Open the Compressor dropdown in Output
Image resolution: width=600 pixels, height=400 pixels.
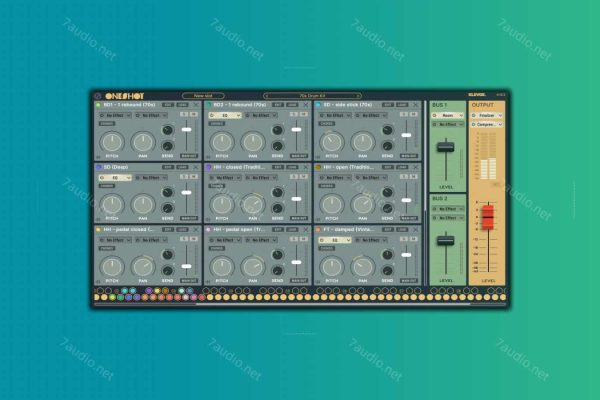(x=487, y=124)
